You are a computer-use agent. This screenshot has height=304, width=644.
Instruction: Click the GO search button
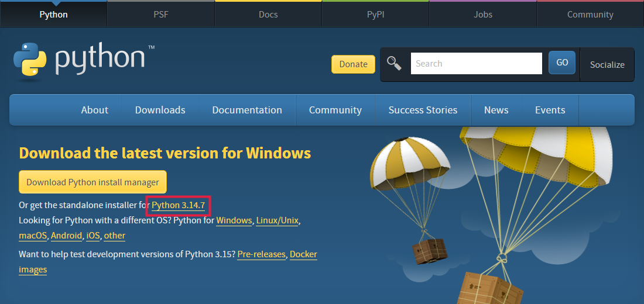(562, 63)
